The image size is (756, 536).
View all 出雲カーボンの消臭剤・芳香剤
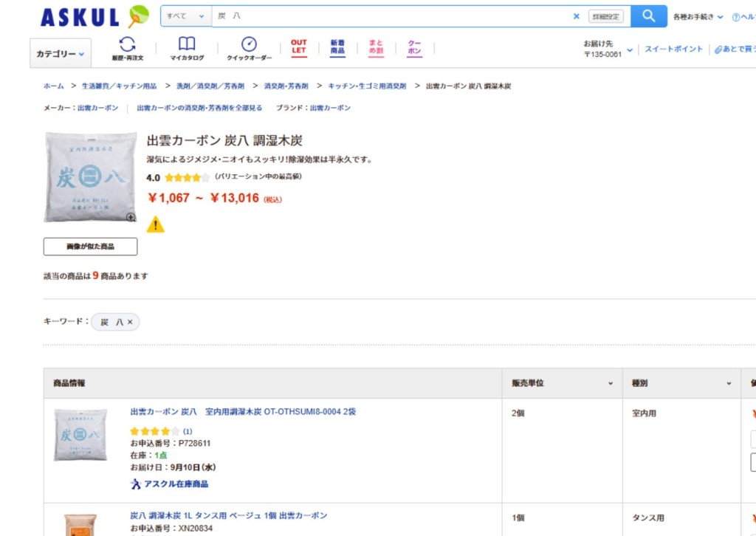coord(199,108)
